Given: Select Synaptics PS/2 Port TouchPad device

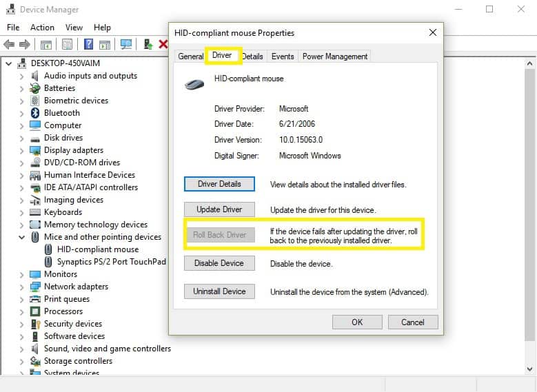Looking at the screenshot, I should pyautogui.click(x=111, y=262).
